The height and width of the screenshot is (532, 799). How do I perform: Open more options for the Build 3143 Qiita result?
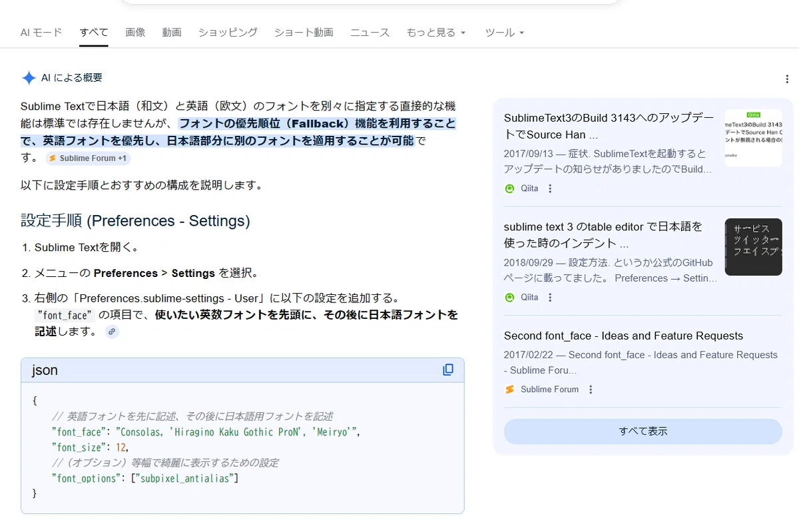tap(550, 188)
